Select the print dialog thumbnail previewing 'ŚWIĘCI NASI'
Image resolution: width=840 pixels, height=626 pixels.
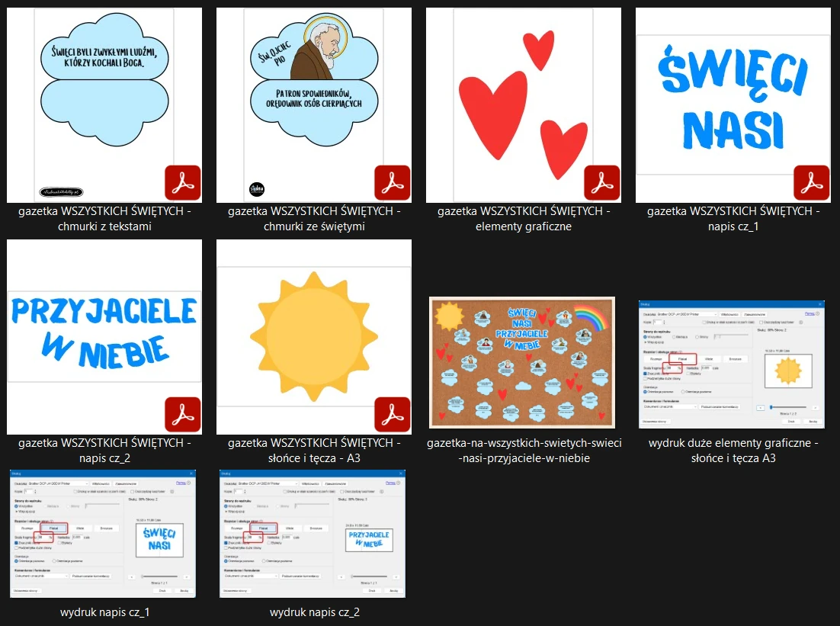pos(103,534)
